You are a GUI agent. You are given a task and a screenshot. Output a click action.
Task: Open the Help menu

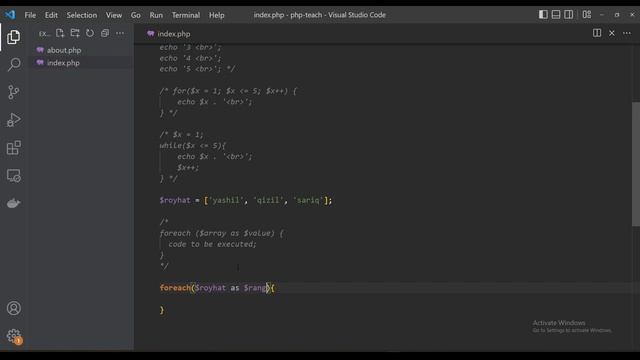217,15
